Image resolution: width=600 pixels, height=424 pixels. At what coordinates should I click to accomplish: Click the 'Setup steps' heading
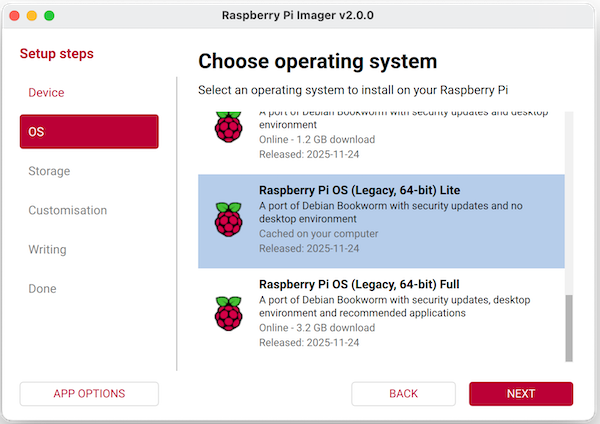[57, 54]
